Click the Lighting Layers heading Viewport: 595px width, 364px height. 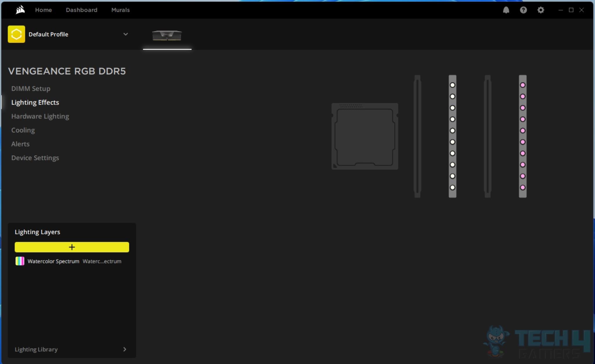click(37, 232)
